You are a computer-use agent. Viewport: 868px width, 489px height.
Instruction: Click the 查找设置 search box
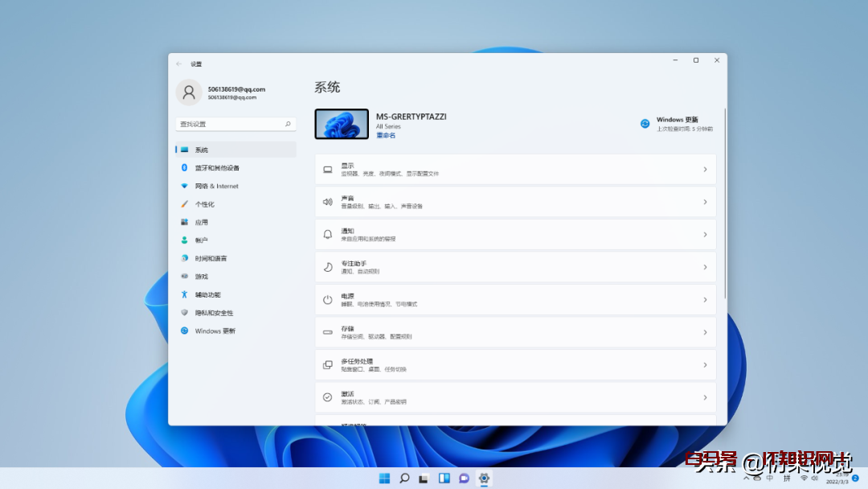(x=231, y=125)
